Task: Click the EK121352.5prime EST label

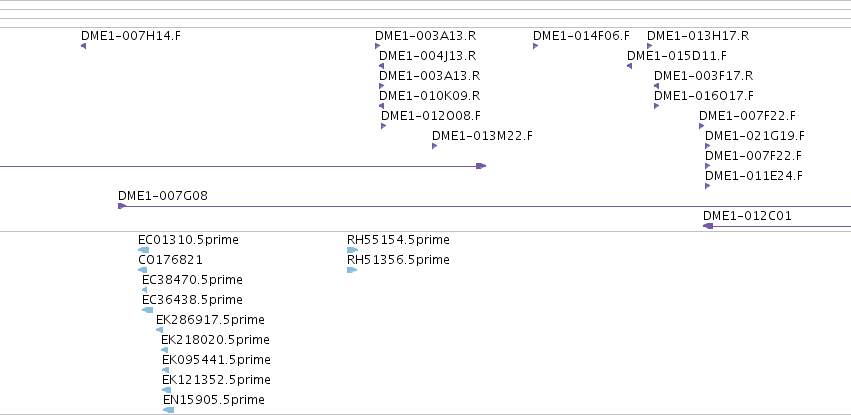Action: point(217,380)
